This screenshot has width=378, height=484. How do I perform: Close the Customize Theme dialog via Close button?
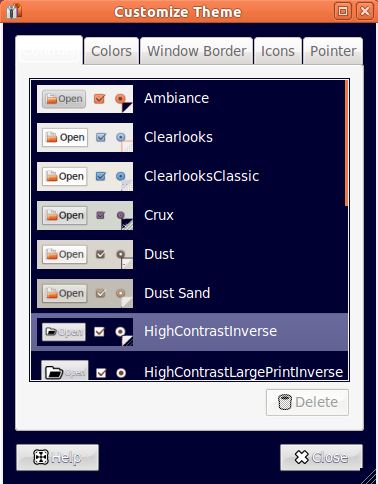tap(321, 457)
